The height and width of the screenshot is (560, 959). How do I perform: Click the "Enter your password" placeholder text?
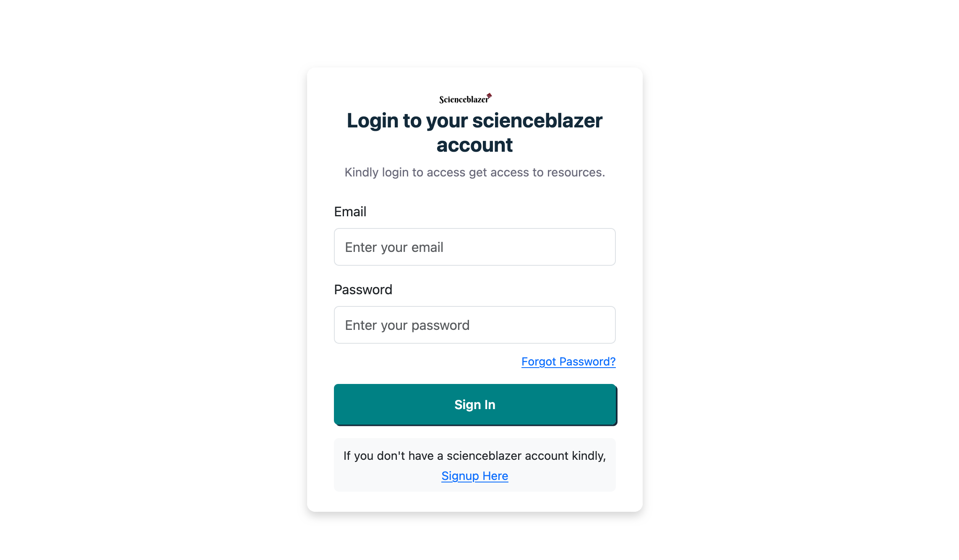click(x=407, y=325)
